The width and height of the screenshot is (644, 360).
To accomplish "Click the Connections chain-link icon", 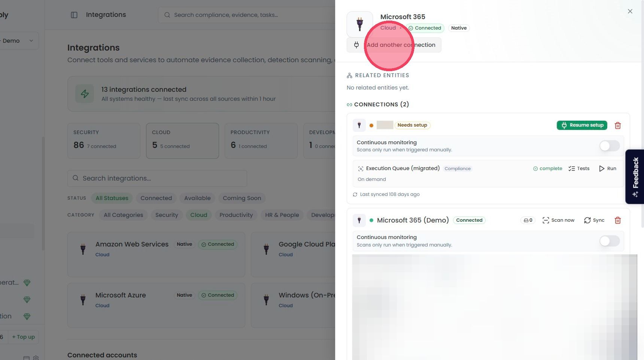I will (x=349, y=105).
